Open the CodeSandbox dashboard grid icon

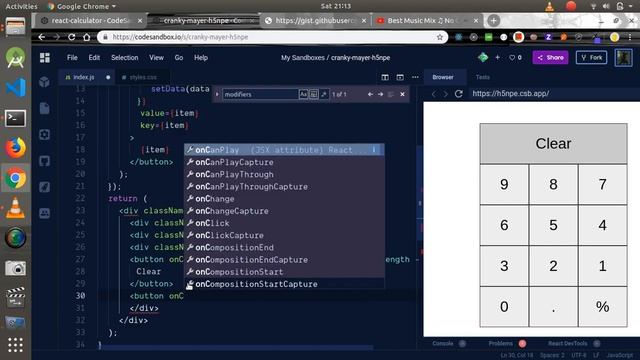(45, 58)
